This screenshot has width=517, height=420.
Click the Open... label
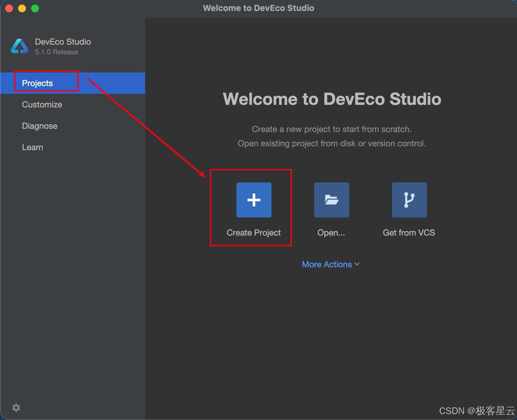coord(331,233)
